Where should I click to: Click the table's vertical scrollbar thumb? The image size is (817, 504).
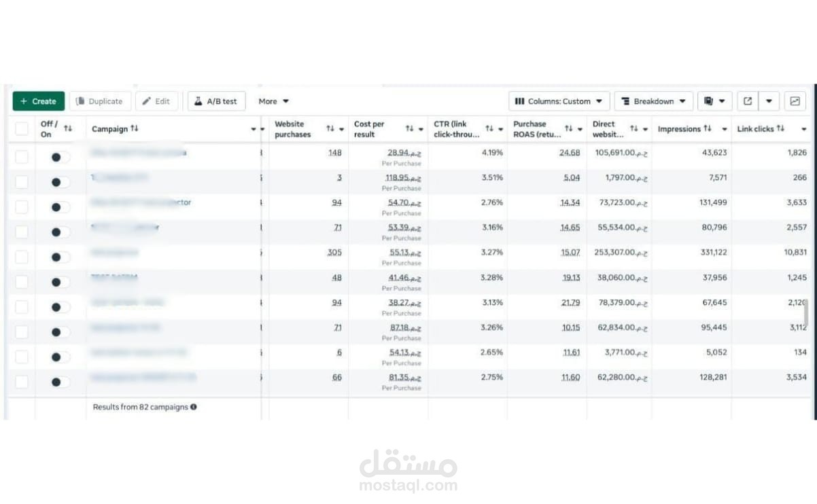[807, 312]
